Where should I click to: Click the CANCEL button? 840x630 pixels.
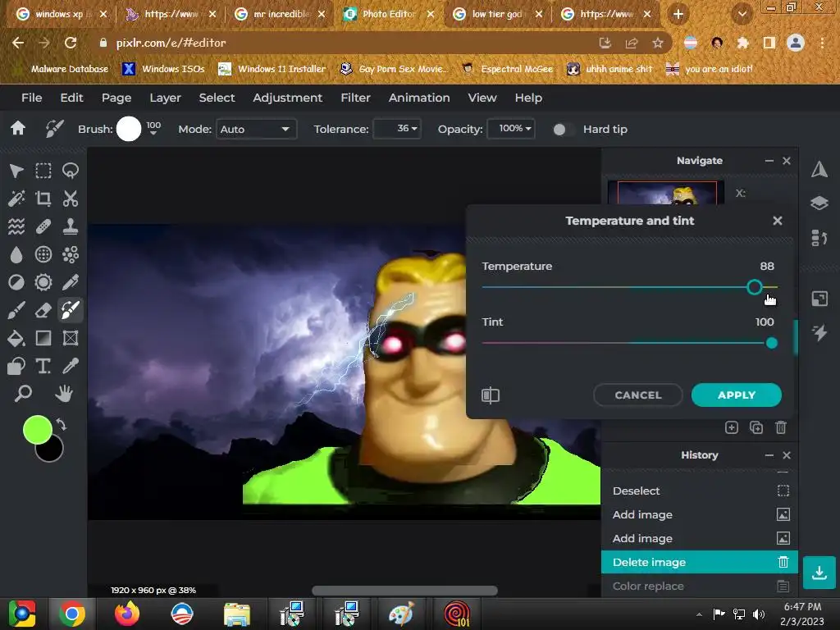point(638,395)
